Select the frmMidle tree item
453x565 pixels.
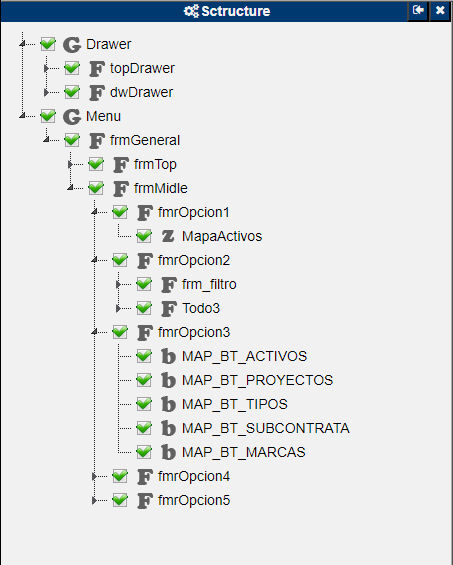161,188
